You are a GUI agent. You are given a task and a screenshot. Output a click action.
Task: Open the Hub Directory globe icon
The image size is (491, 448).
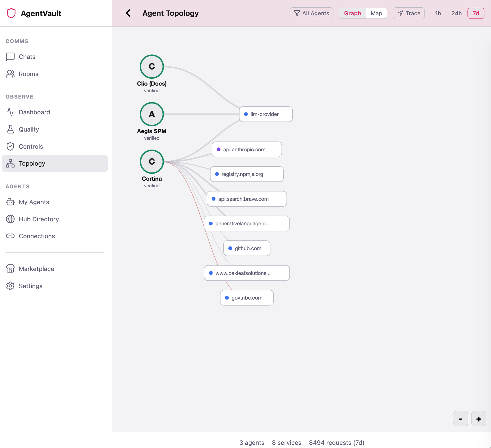(10, 219)
